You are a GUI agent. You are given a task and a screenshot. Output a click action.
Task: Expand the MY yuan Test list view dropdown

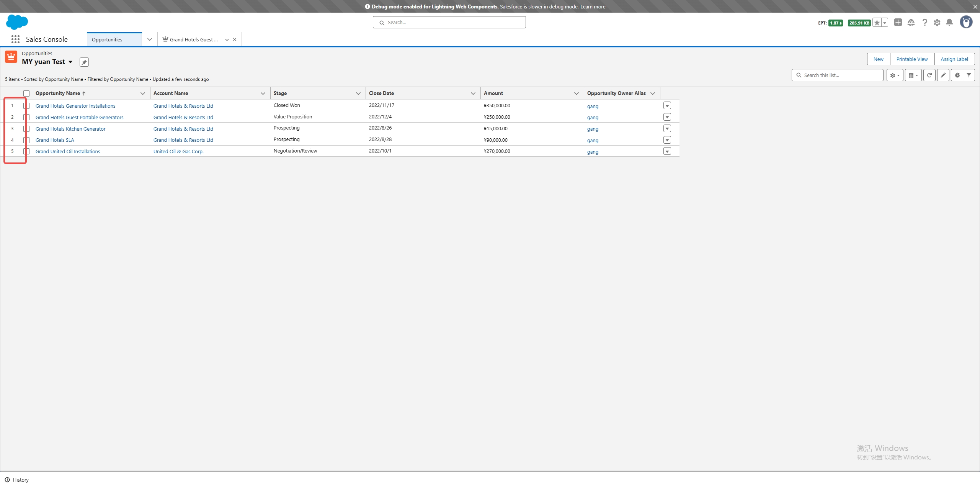(x=70, y=62)
